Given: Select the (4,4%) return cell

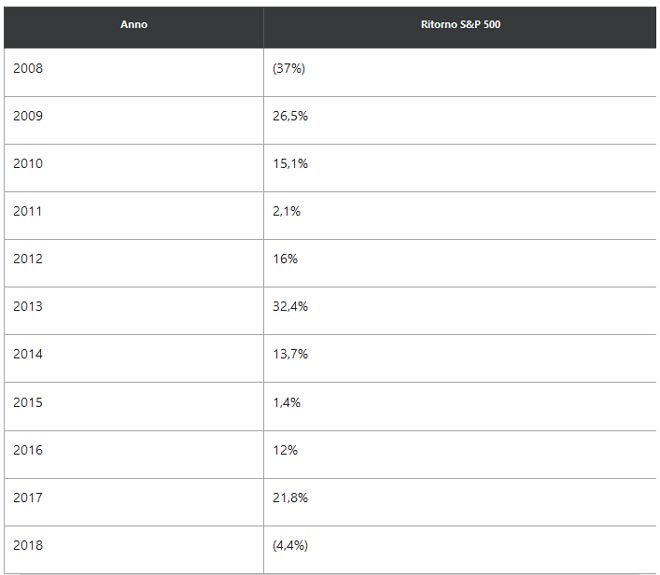Looking at the screenshot, I should pyautogui.click(x=292, y=546).
